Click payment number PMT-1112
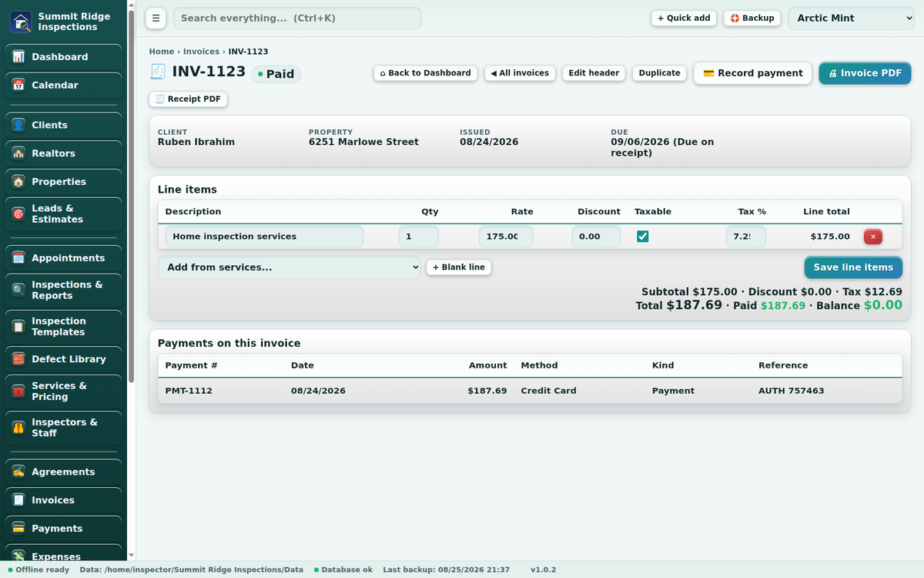Screen dimensions: 924x578 [x=189, y=391]
